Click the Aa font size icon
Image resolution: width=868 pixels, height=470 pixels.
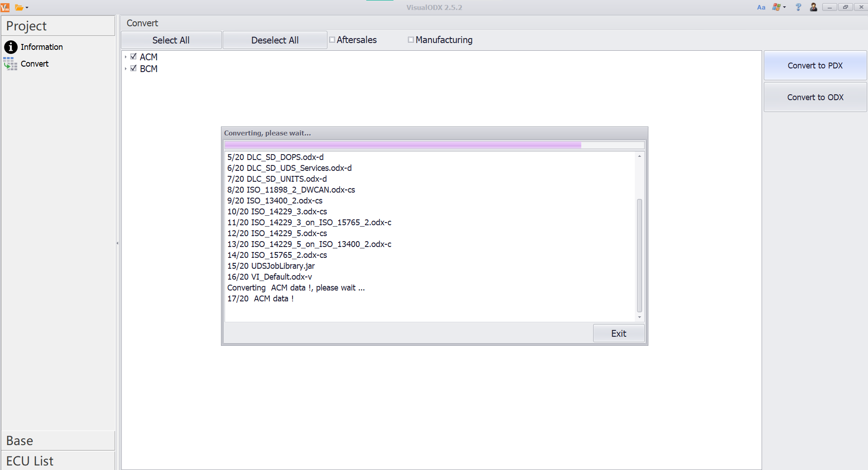(761, 7)
